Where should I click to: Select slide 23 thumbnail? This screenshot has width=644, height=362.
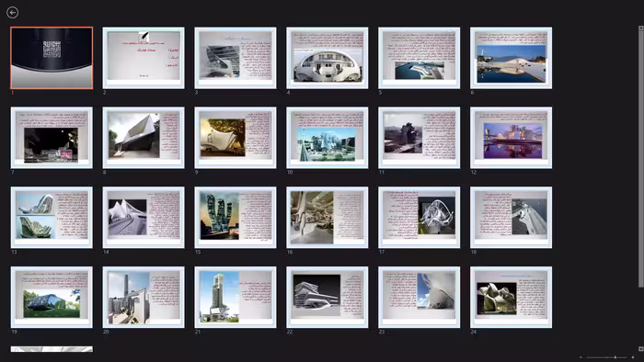419,297
